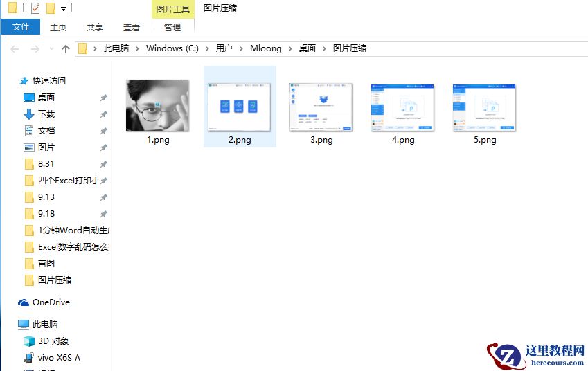Select the 3.png thumbnail

pyautogui.click(x=321, y=107)
